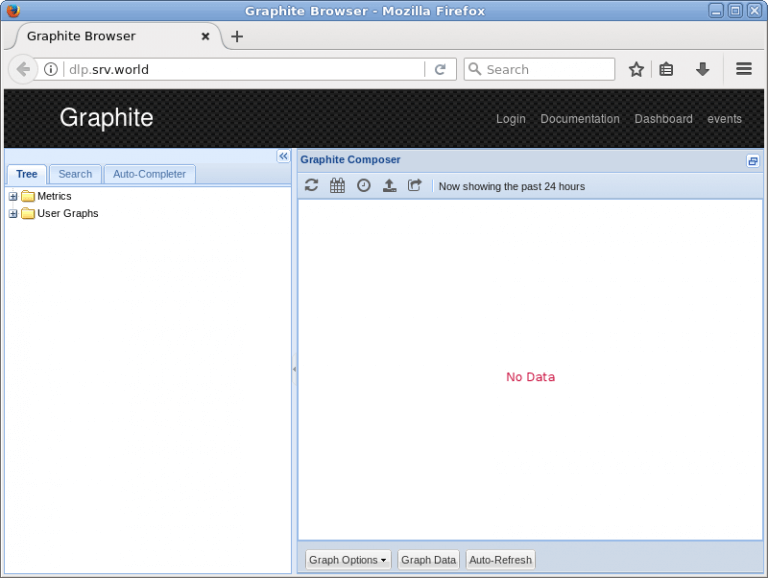Expand the User Graphs tree node
The image size is (768, 578).
click(x=13, y=214)
